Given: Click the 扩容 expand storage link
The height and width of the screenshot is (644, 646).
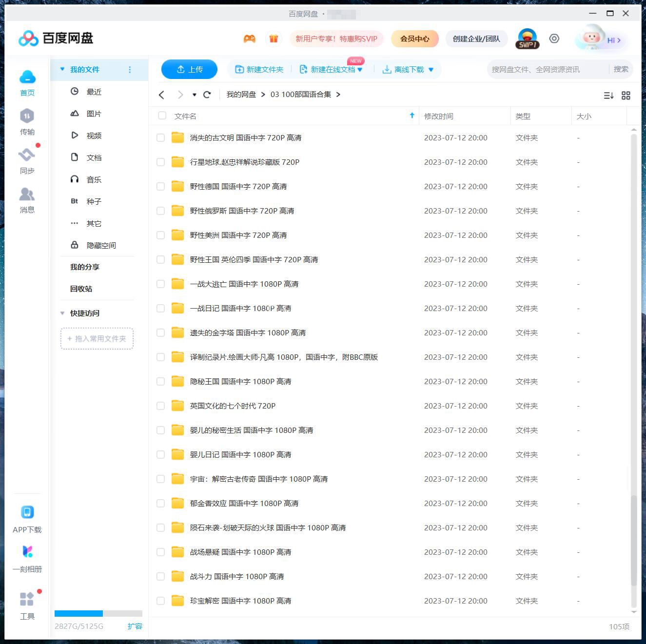Looking at the screenshot, I should (x=135, y=626).
